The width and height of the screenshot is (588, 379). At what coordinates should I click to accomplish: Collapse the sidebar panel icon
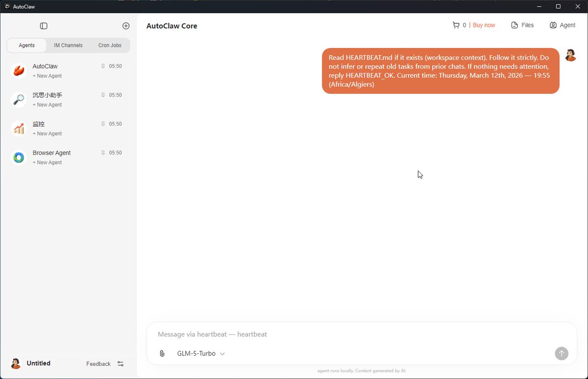pyautogui.click(x=44, y=26)
